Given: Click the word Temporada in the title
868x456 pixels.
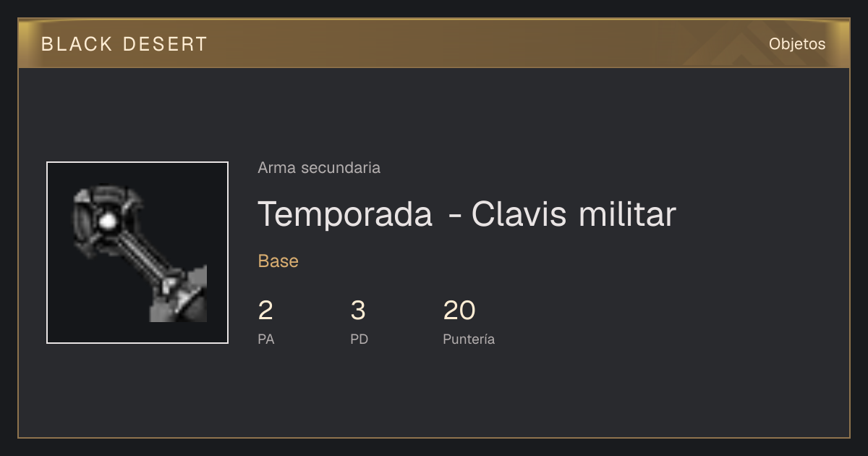Looking at the screenshot, I should [345, 214].
